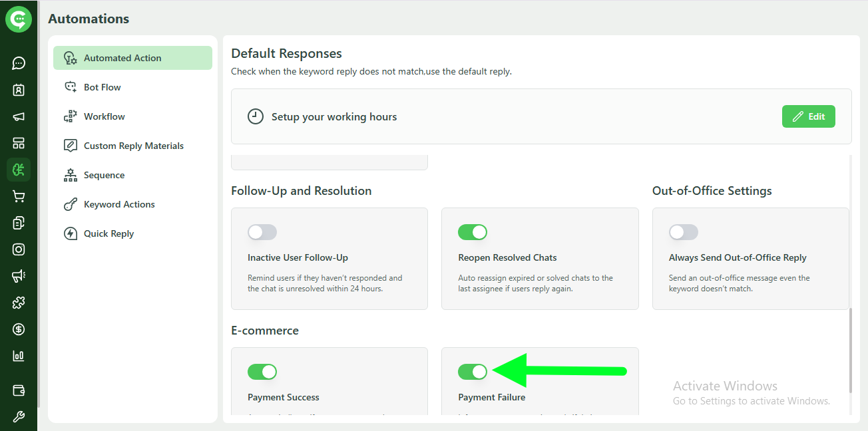Open the Instagram channel icon in sidebar

[19, 249]
